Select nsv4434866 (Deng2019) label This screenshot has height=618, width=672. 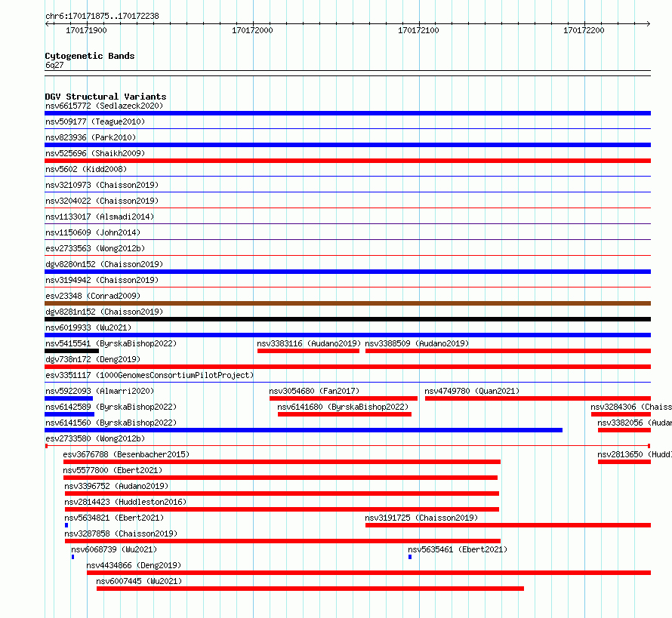[134, 565]
